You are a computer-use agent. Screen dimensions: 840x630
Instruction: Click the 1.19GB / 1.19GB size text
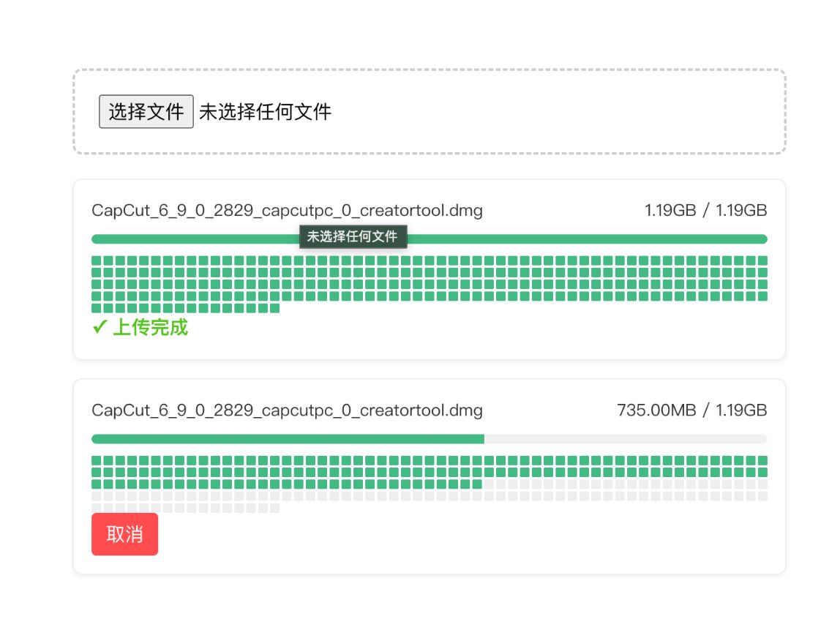click(705, 211)
